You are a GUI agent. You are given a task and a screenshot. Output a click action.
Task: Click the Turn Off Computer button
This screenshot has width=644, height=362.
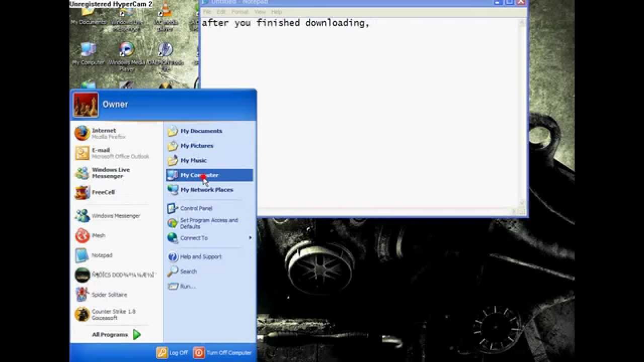tap(222, 353)
